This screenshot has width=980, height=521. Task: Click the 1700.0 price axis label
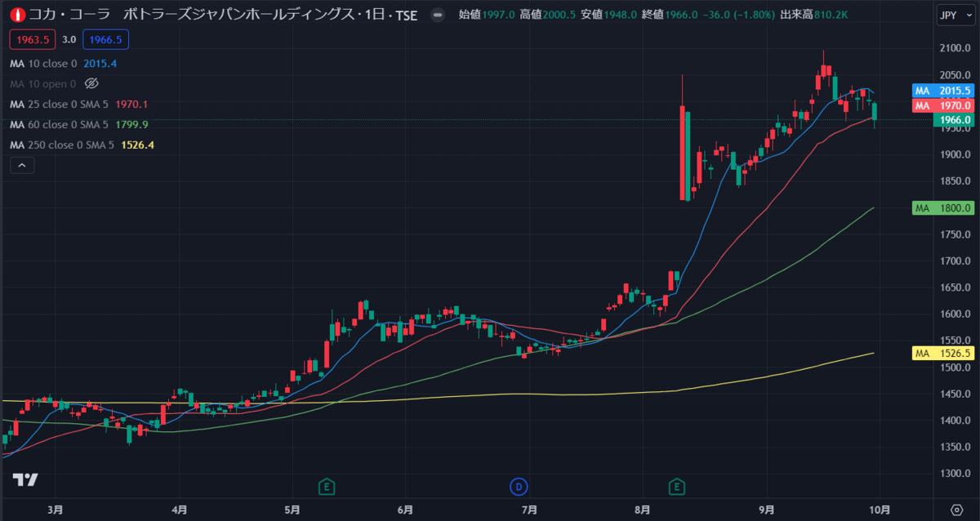click(x=955, y=261)
